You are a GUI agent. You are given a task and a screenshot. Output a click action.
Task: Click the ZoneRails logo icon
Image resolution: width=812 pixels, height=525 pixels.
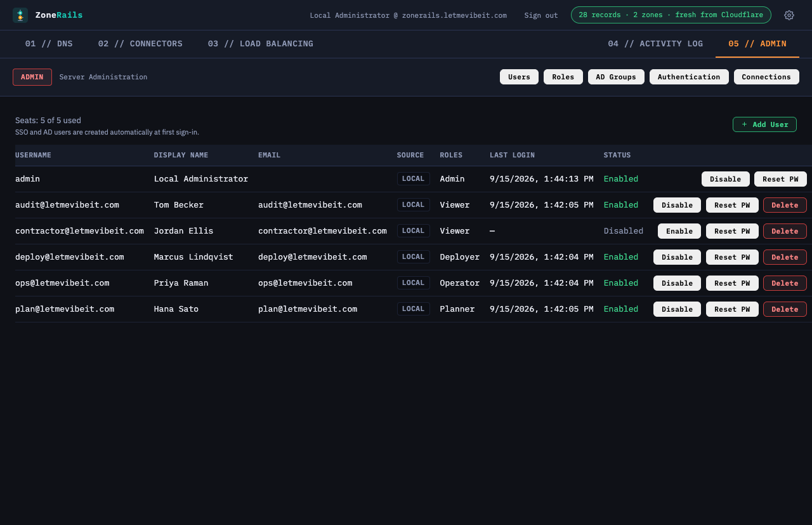point(20,15)
